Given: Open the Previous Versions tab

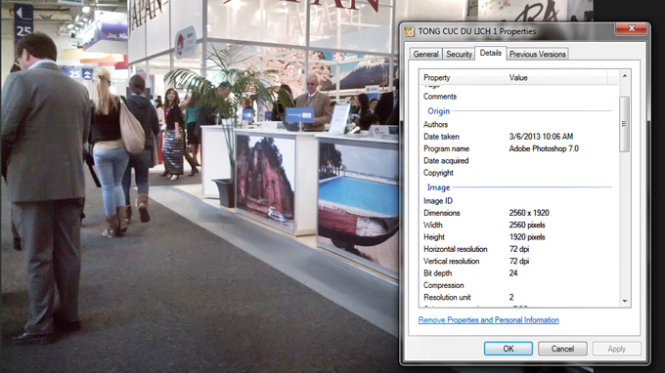Looking at the screenshot, I should [x=537, y=54].
